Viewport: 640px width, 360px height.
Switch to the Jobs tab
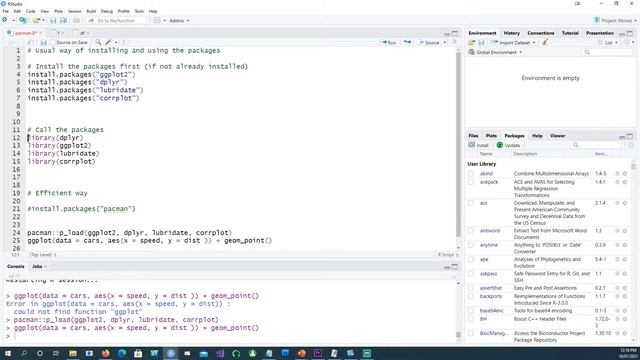tap(37, 267)
